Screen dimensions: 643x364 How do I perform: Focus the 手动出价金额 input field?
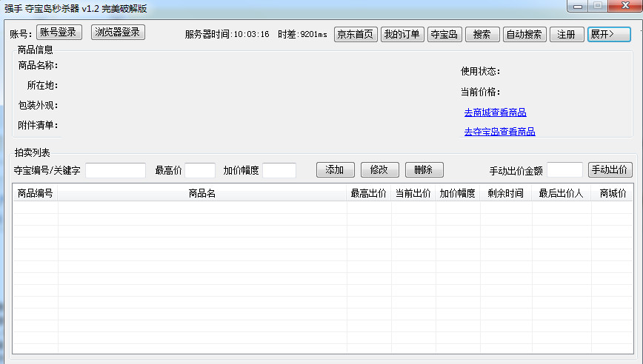tap(564, 170)
